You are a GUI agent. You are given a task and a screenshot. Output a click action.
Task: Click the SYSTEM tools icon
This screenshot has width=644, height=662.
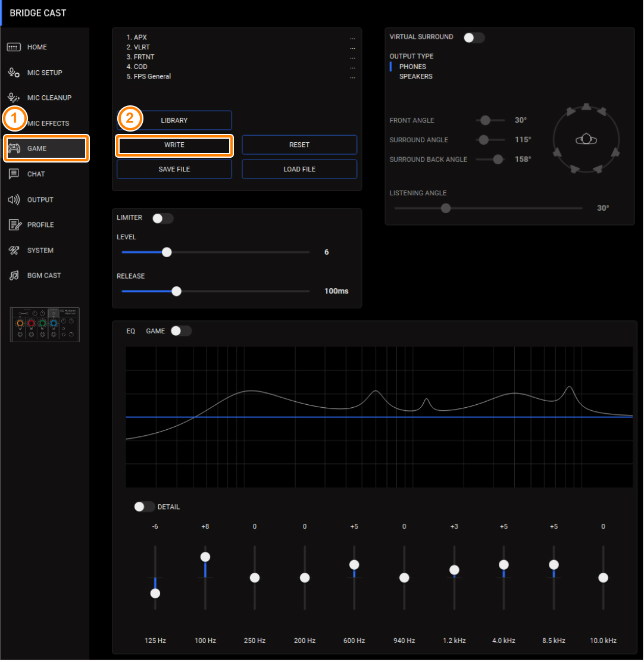14,251
